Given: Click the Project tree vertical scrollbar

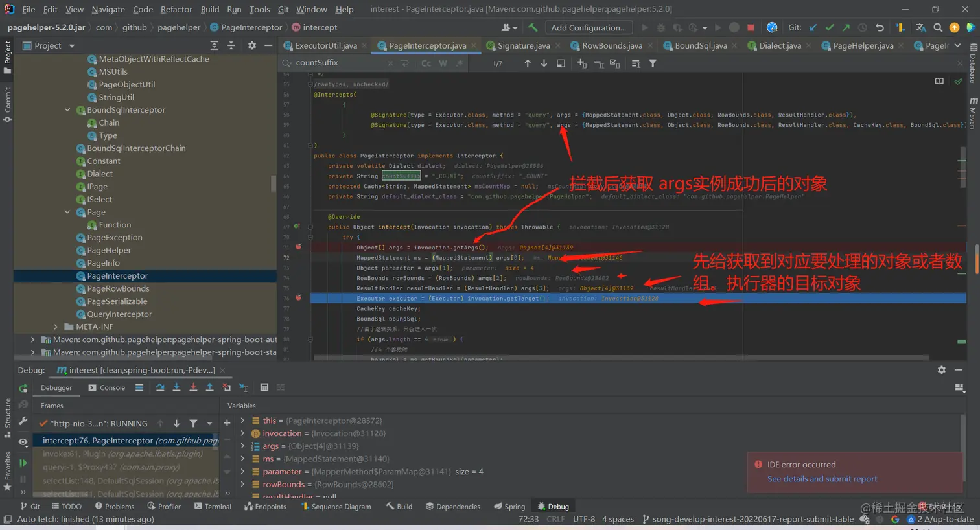Looking at the screenshot, I should [274, 185].
